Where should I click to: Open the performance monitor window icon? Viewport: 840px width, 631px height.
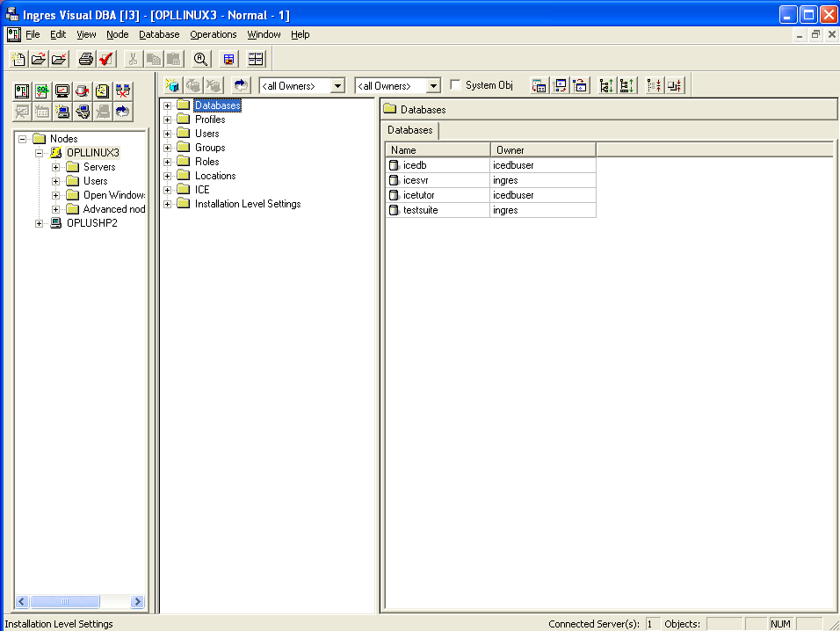coord(62,91)
